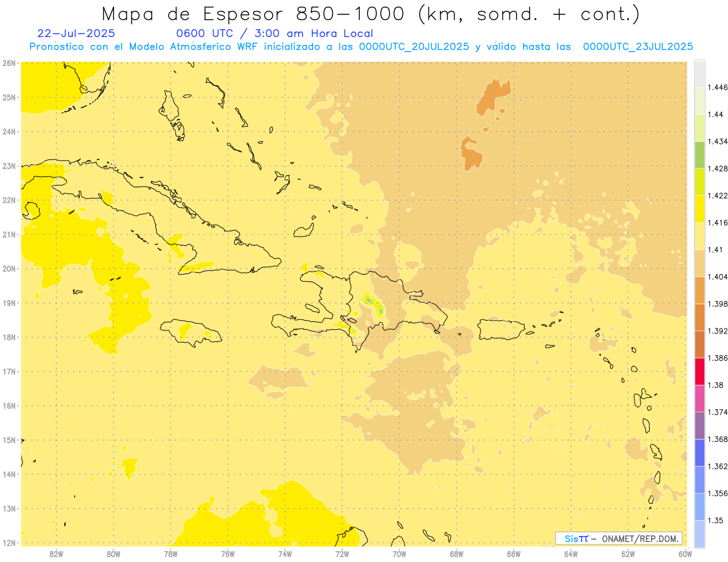Click the tan 1.404–1.41 legend swatch
The width and height of the screenshot is (728, 562).
tap(699, 263)
